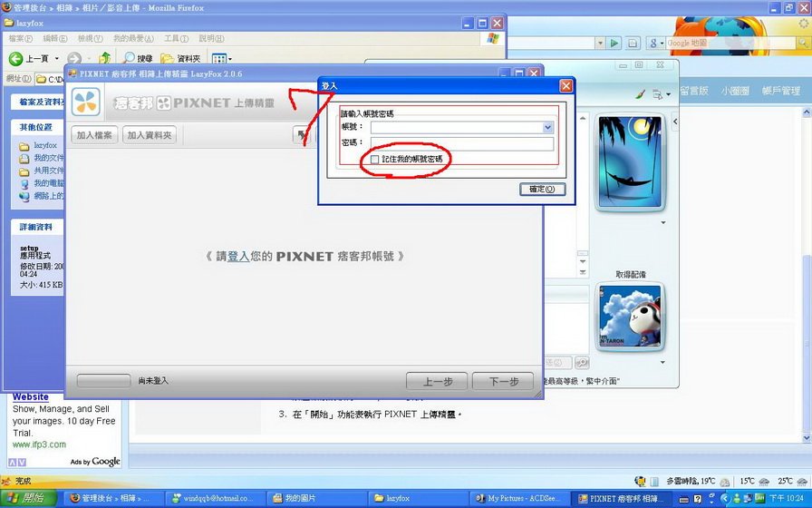Screen dimensions: 812x508
Task: Click the search icon at messenger bottom
Action: 582,362
